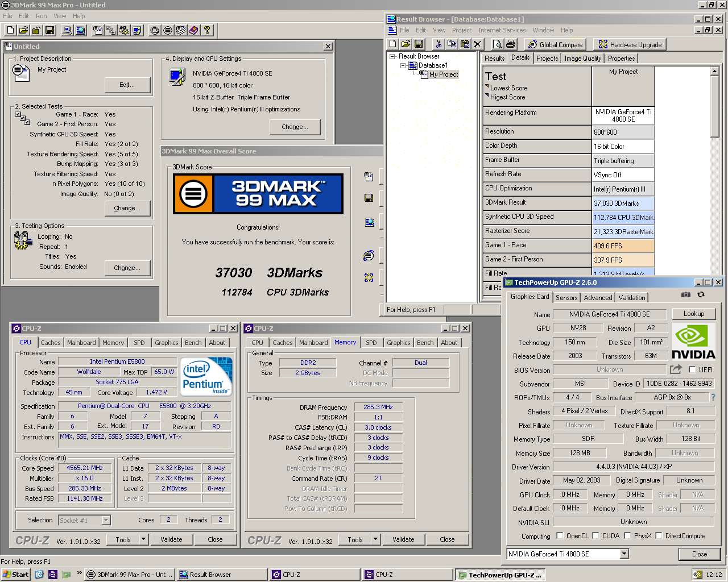Click the project description icon in 3DMark toolbar
The height and width of the screenshot is (582, 728).
tap(98, 30)
